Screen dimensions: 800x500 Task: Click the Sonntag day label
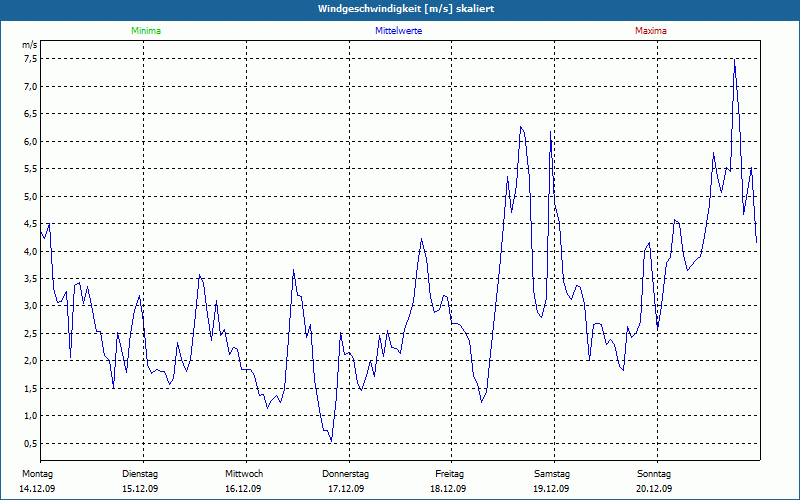pos(654,474)
